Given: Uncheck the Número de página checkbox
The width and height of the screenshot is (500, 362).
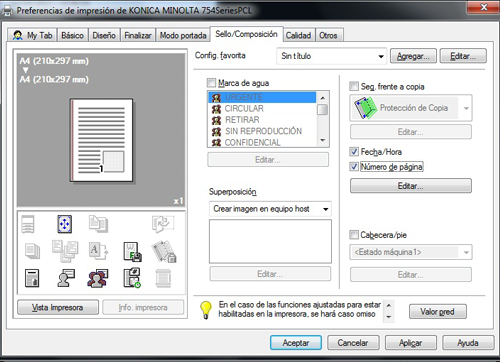Looking at the screenshot, I should [354, 166].
